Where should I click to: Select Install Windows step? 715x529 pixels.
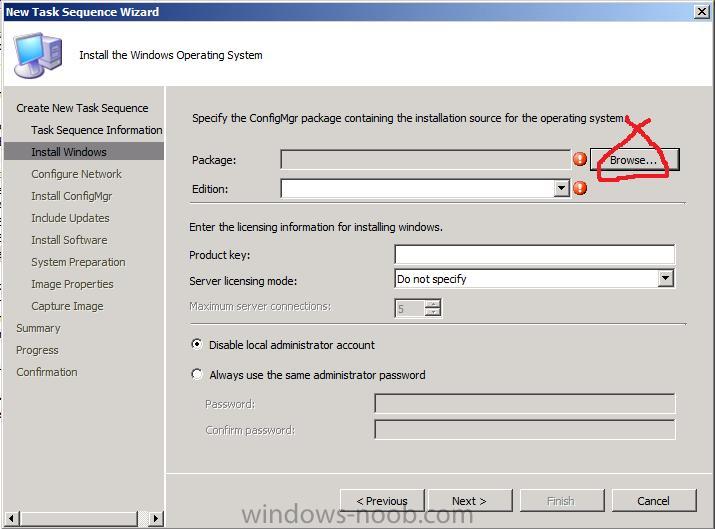pyautogui.click(x=84, y=152)
